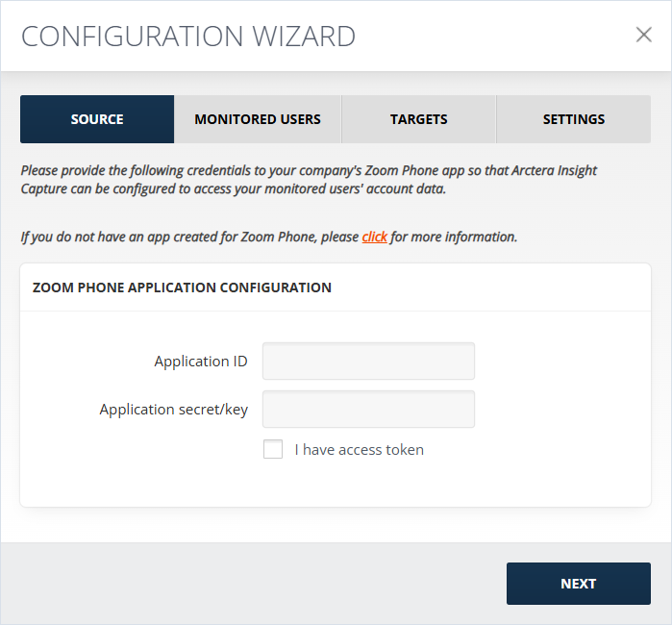Click the 'for more information' text
The height and width of the screenshot is (625, 672).
[x=454, y=237]
